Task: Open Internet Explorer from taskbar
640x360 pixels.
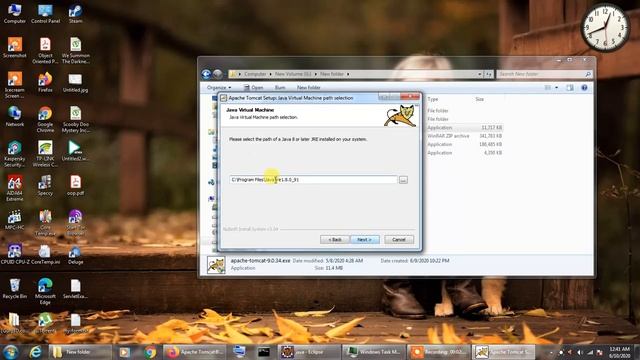Action: pyautogui.click(x=36, y=352)
